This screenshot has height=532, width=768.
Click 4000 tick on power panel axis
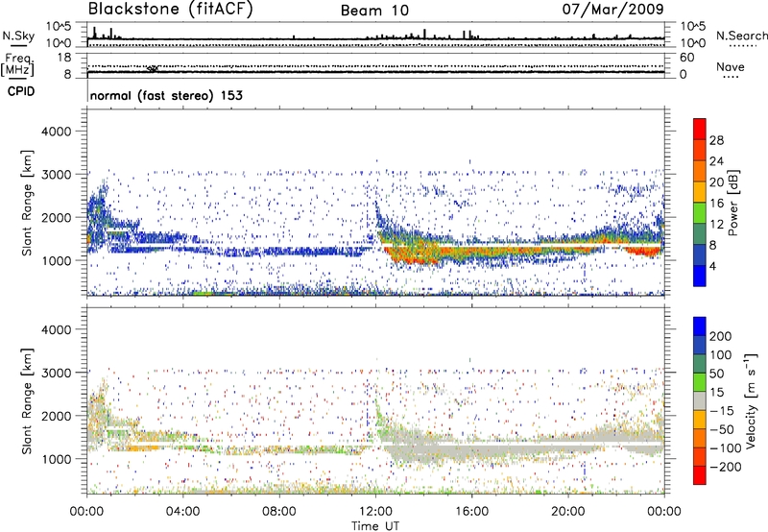click(57, 132)
